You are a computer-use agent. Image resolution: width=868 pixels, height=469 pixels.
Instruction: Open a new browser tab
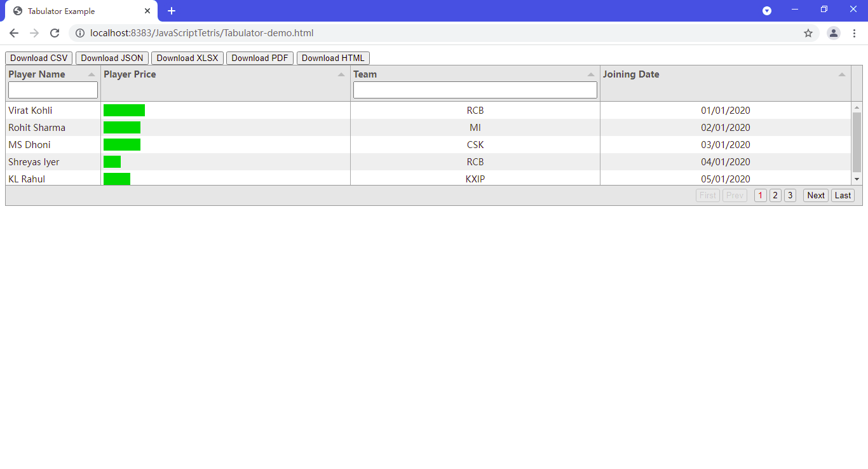click(172, 10)
